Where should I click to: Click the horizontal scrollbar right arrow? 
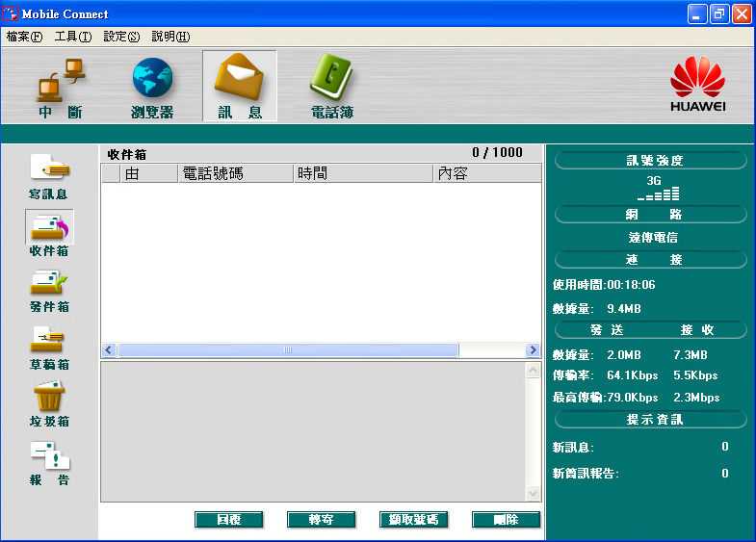point(533,349)
